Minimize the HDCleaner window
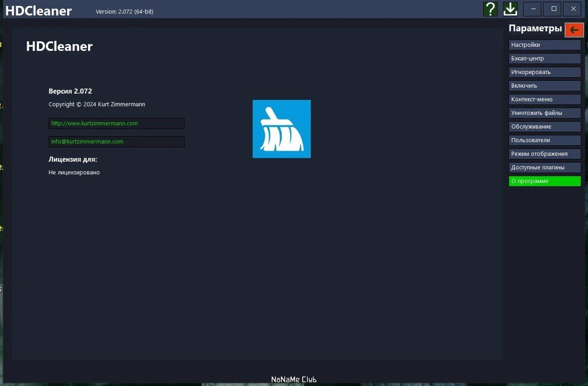 pos(533,9)
